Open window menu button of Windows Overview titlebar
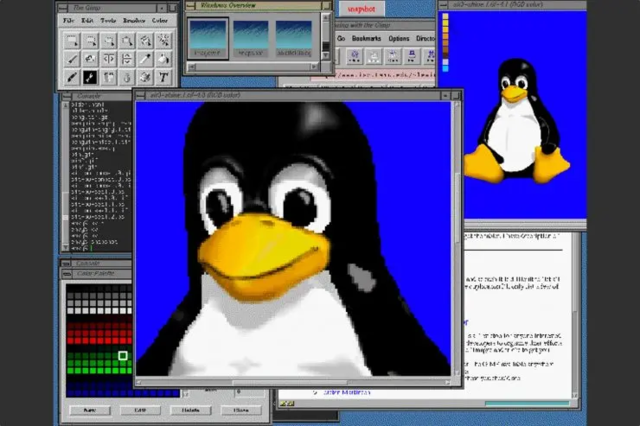 point(190,6)
